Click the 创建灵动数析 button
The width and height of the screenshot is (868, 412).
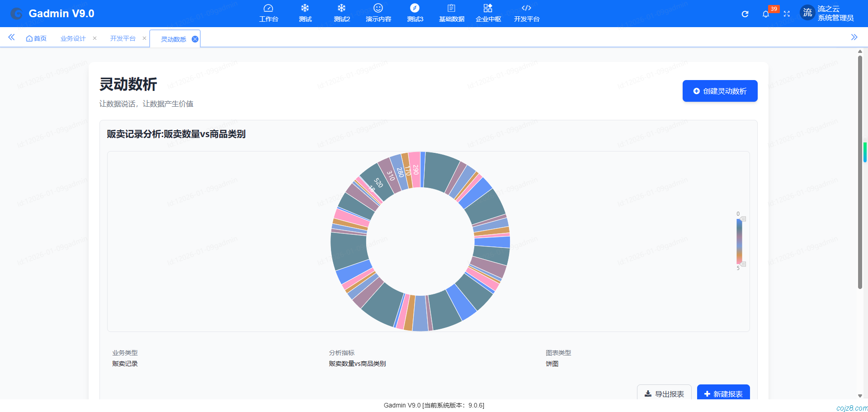720,91
